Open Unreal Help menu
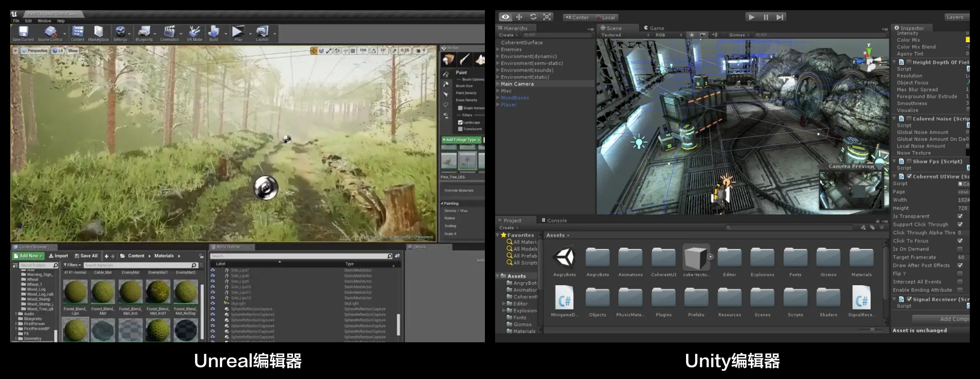Image resolution: width=980 pixels, height=379 pixels. [x=61, y=21]
